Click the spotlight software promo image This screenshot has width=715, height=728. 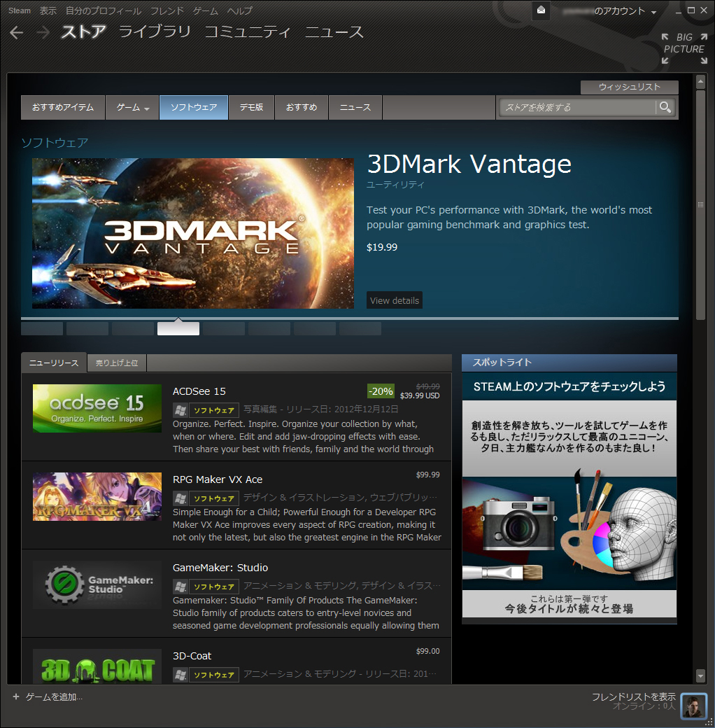[569, 496]
